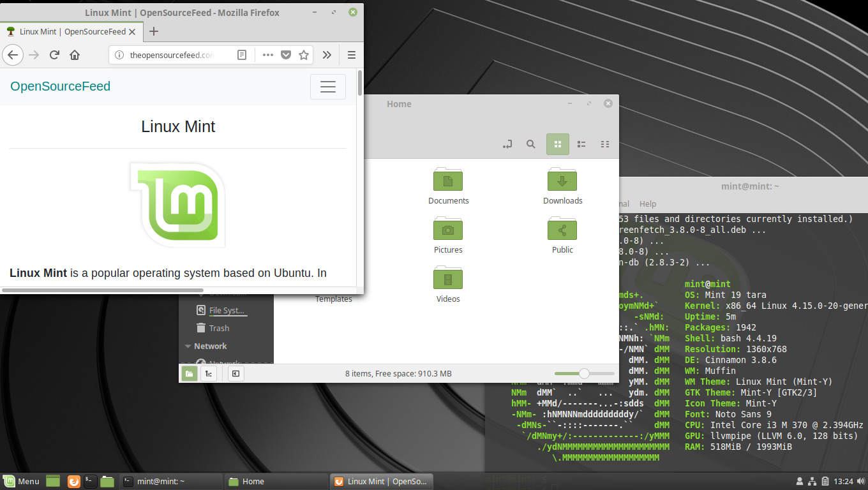Screen dimensions: 868x490
Task: Expand the OpenSourceFeed navigation toggler
Action: [x=328, y=87]
